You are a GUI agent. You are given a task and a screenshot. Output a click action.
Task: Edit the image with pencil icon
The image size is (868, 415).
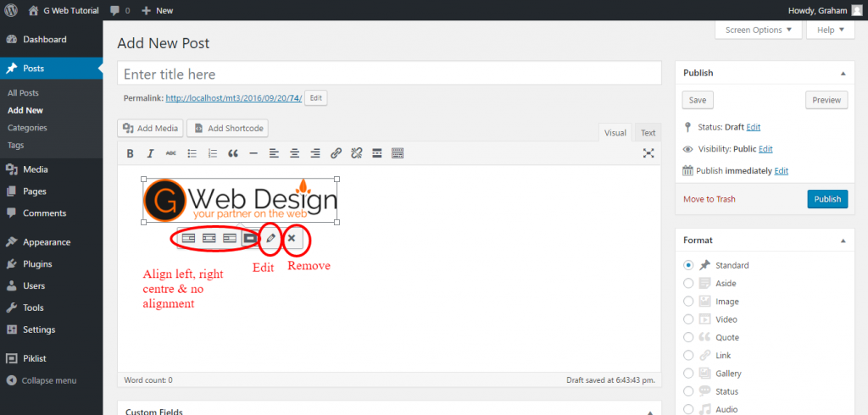click(x=270, y=239)
